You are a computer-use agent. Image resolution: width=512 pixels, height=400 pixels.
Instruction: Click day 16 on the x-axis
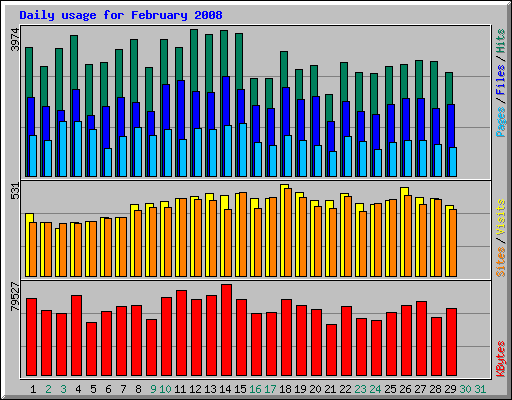(x=255, y=389)
